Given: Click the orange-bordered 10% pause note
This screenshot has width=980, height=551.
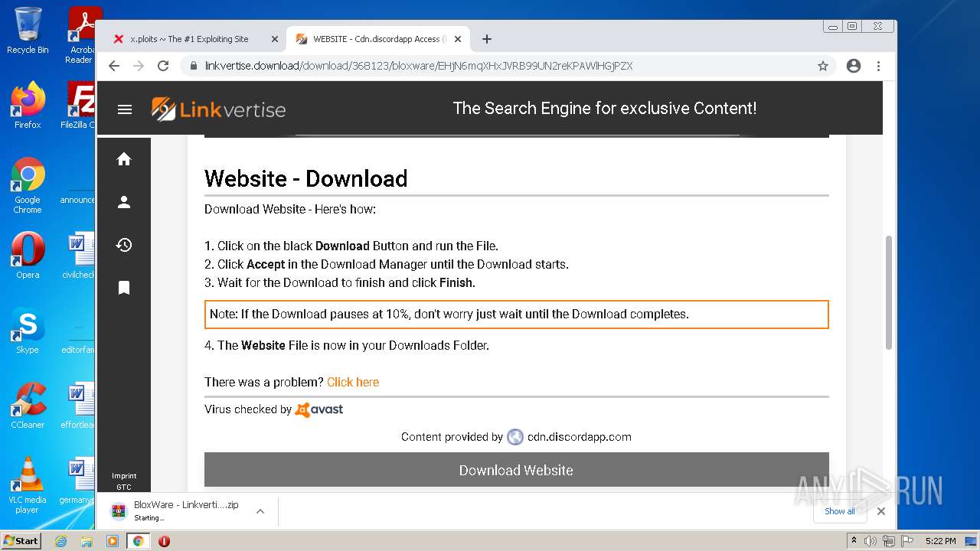Looking at the screenshot, I should (x=516, y=315).
